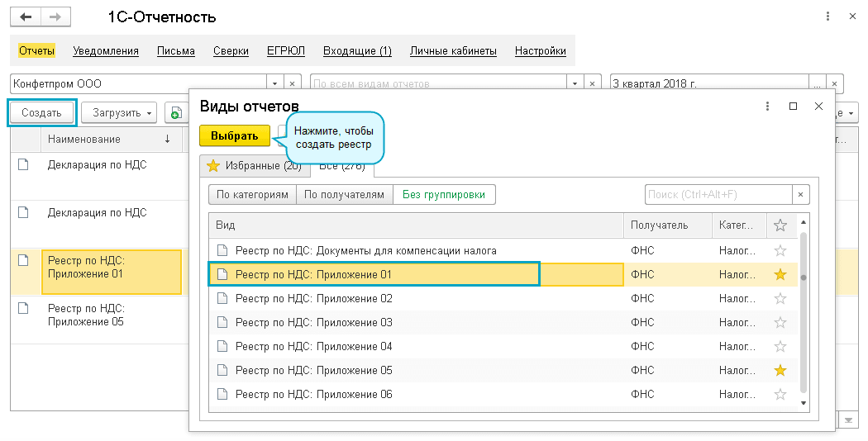
Task: Open main window three-dot menu
Action: (x=828, y=17)
